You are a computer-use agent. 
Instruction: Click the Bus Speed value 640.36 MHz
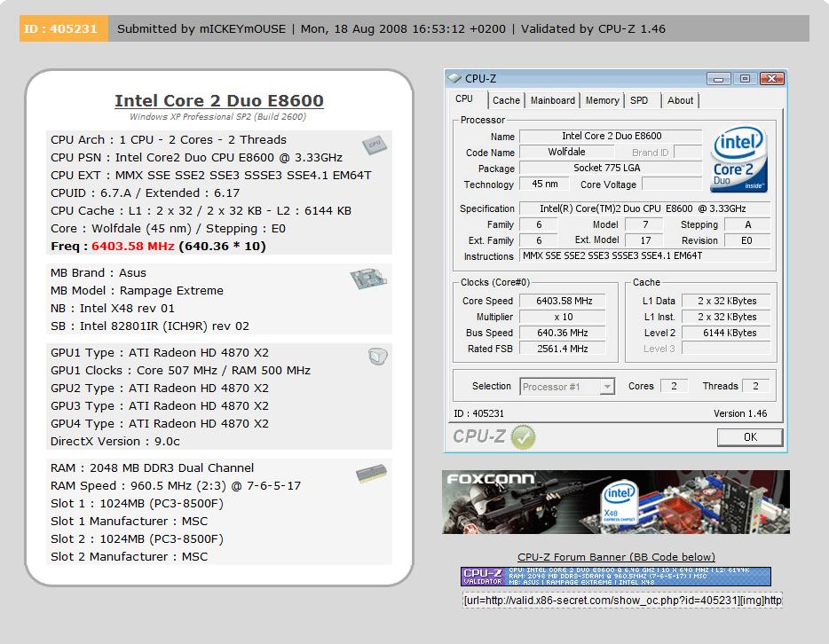pos(563,333)
